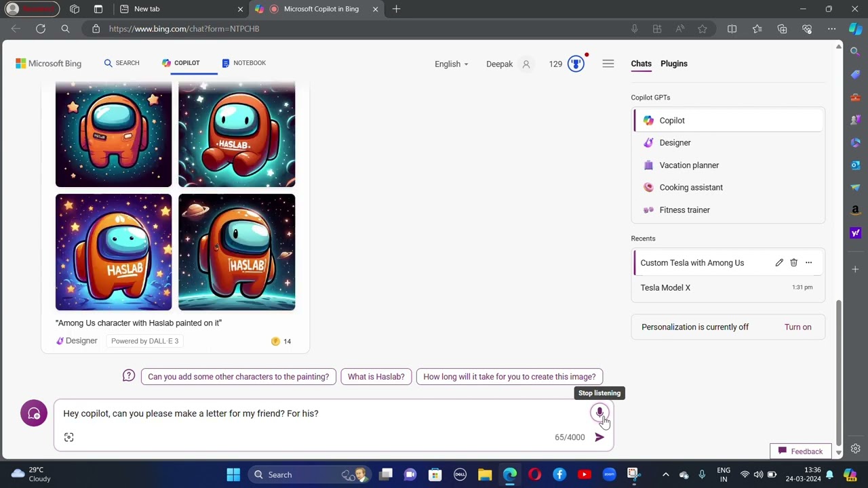Viewport: 868px width, 488px height.
Task: Add this page to favorites star
Action: [703, 28]
